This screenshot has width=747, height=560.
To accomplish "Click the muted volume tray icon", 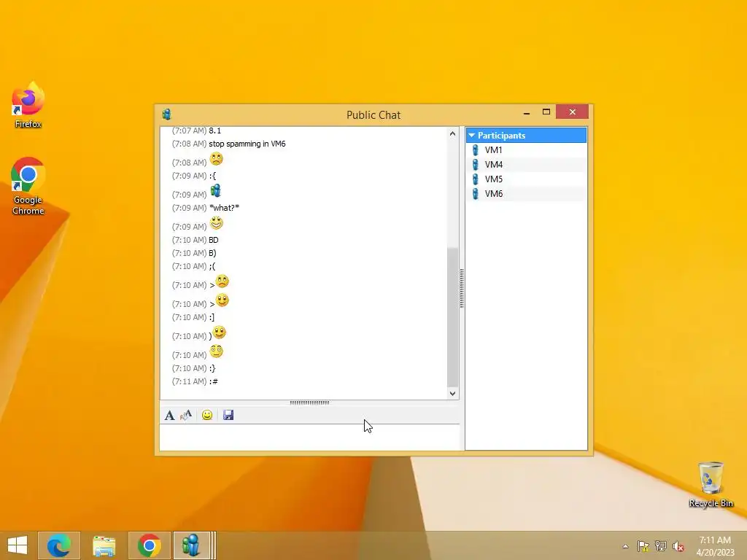I will 678,546.
